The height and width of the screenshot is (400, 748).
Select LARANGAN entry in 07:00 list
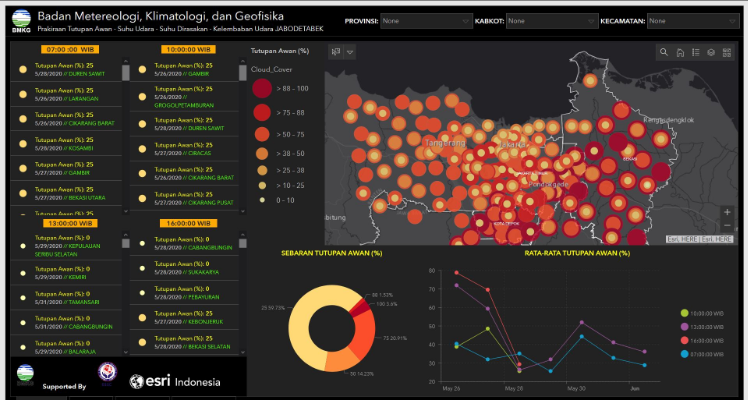tap(66, 94)
